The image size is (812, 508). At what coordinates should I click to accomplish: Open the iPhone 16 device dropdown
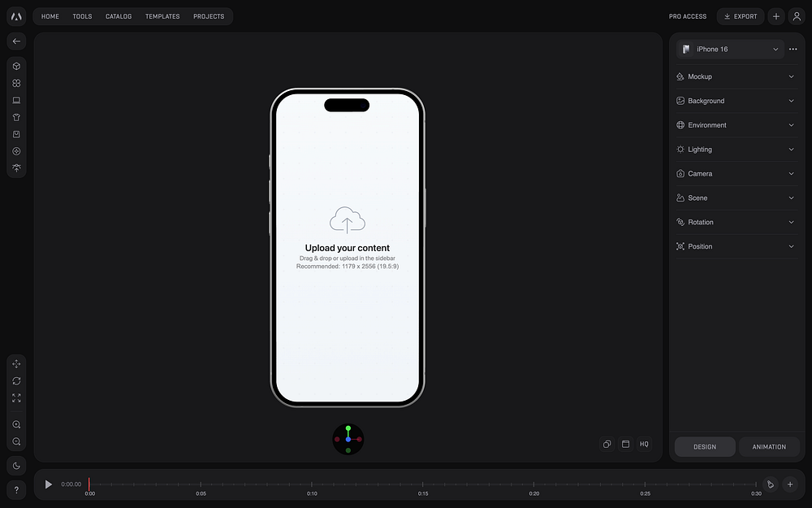(x=730, y=50)
